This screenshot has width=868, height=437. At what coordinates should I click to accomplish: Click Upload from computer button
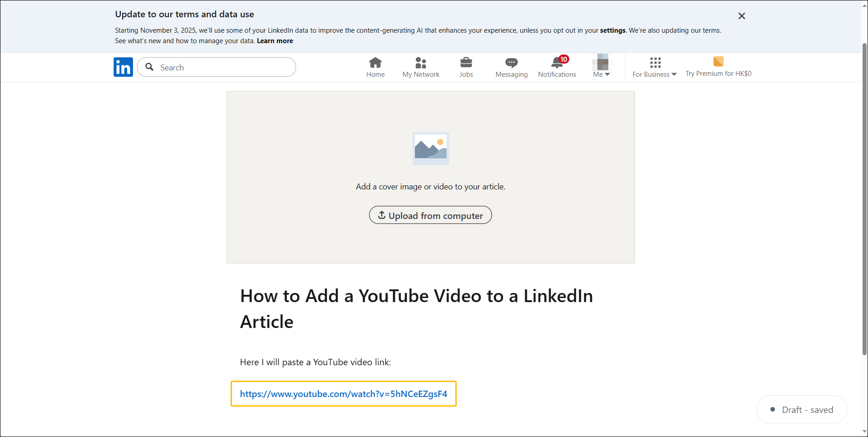430,215
